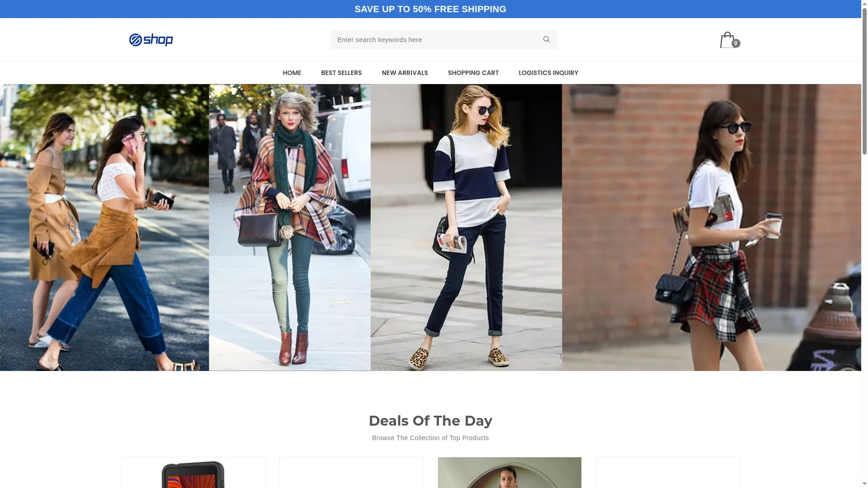The width and height of the screenshot is (868, 488).
Task: Open the SHOPPING CART menu item
Action: click(x=473, y=73)
